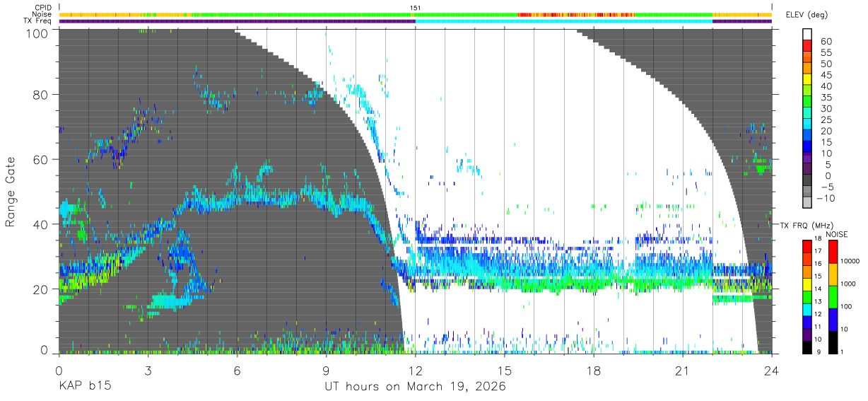Click the Range Gate axis tick 100
The image size is (868, 401).
click(38, 33)
